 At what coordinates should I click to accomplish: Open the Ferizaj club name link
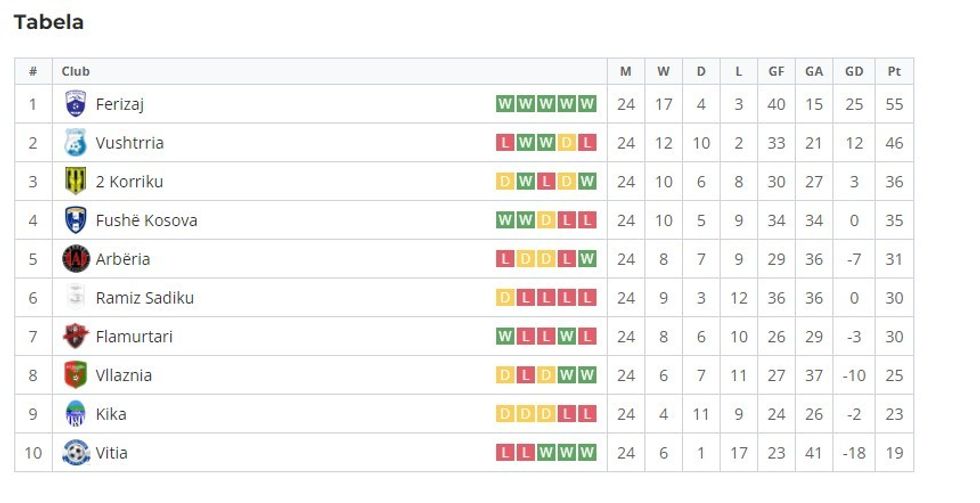point(120,104)
